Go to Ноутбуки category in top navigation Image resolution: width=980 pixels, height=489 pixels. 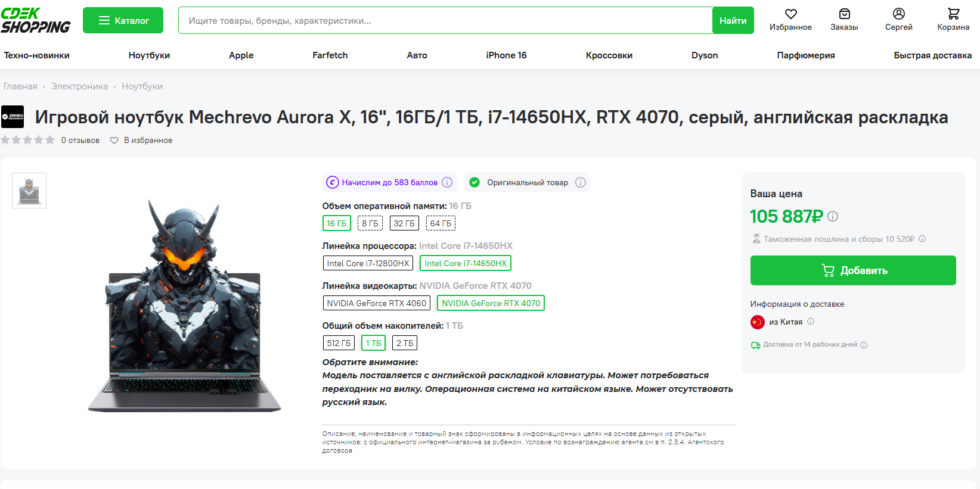pyautogui.click(x=149, y=55)
